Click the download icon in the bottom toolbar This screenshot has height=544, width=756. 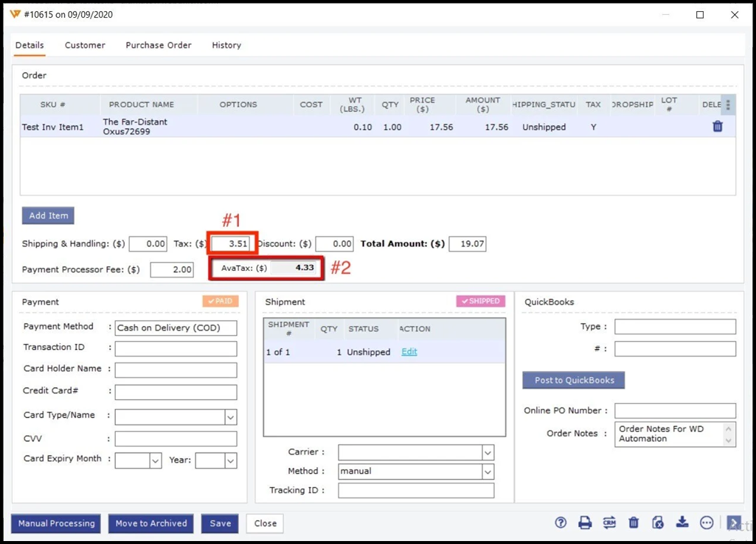click(x=682, y=523)
